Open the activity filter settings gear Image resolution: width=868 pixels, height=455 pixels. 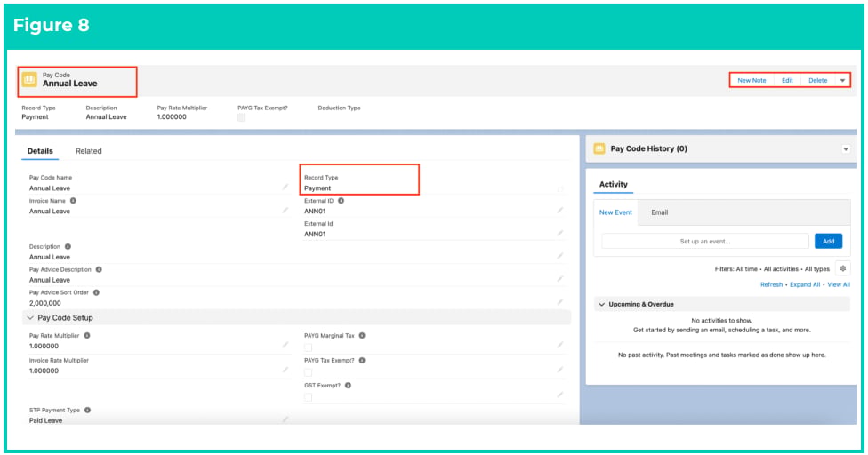click(842, 268)
